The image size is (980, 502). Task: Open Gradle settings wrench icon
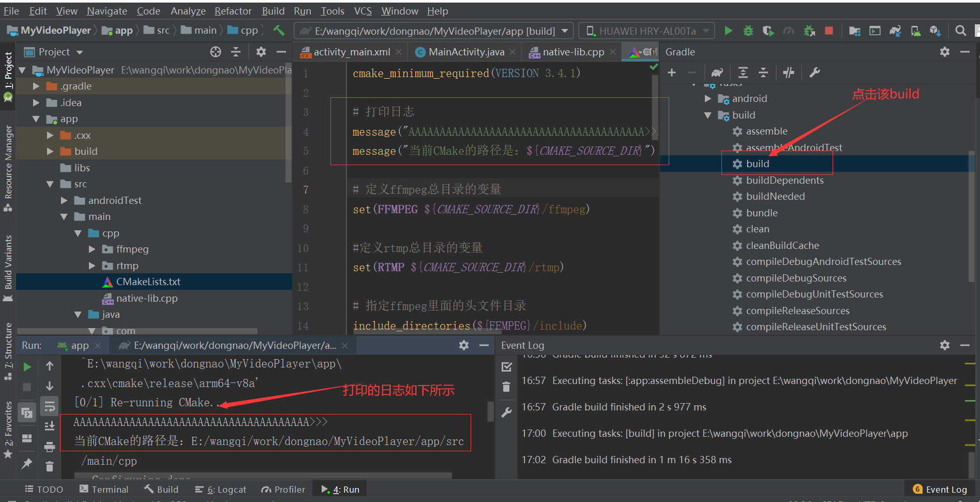pyautogui.click(x=815, y=72)
